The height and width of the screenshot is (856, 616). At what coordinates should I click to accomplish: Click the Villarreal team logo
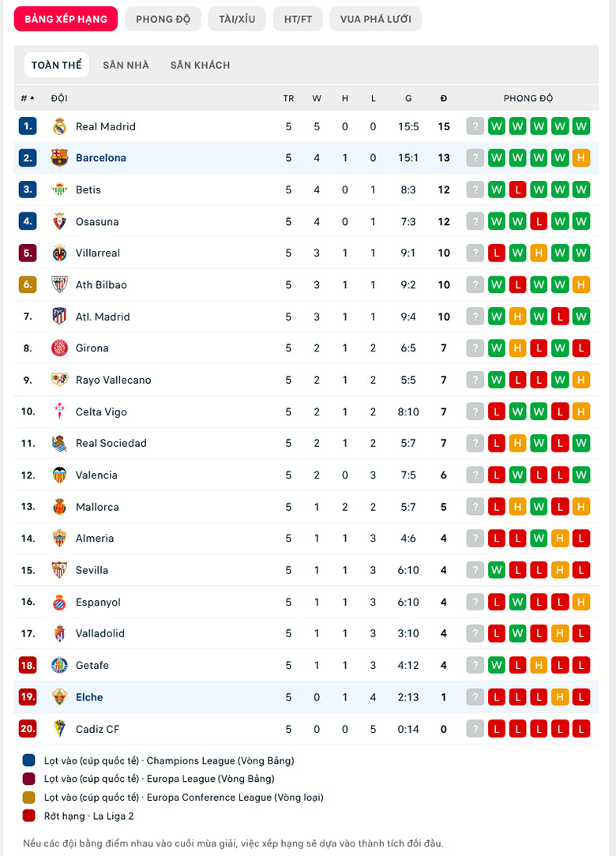(59, 253)
